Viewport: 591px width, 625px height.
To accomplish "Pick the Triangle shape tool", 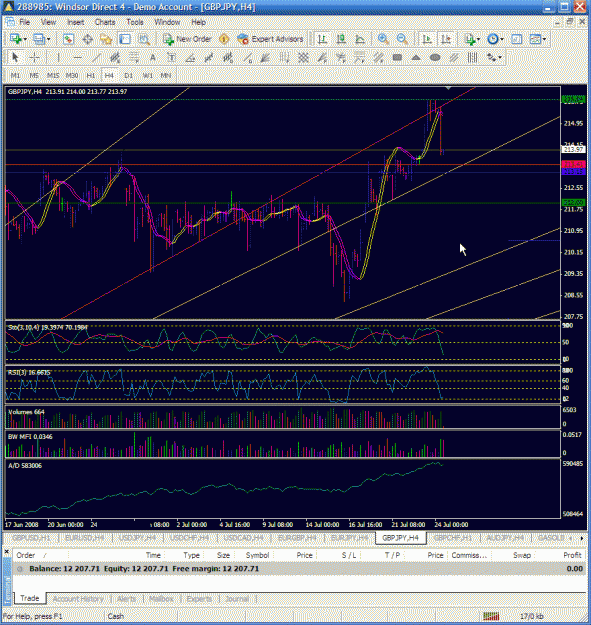I will (x=416, y=57).
